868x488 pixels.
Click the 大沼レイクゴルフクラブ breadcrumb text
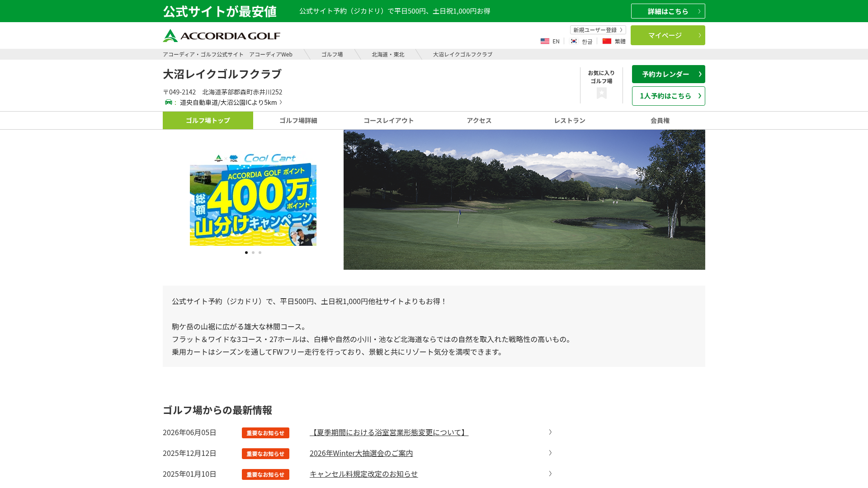point(462,54)
